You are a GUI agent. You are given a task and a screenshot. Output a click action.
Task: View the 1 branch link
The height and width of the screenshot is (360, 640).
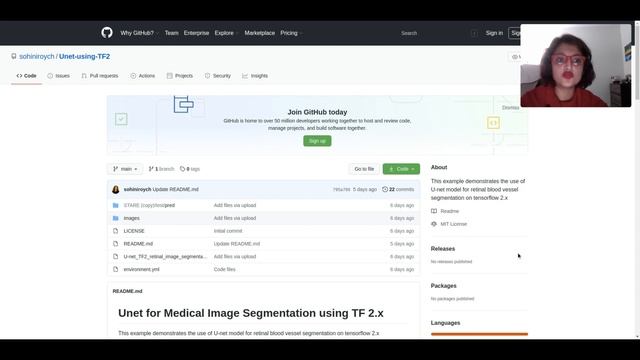161,169
